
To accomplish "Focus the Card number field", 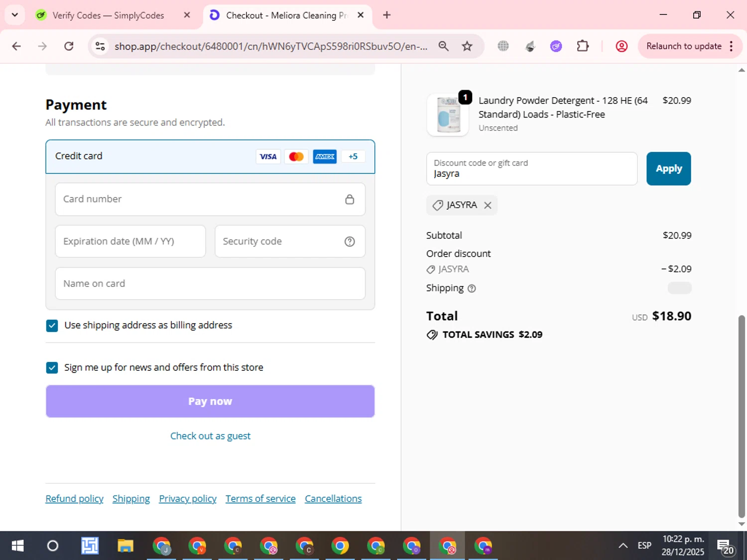I will (210, 199).
